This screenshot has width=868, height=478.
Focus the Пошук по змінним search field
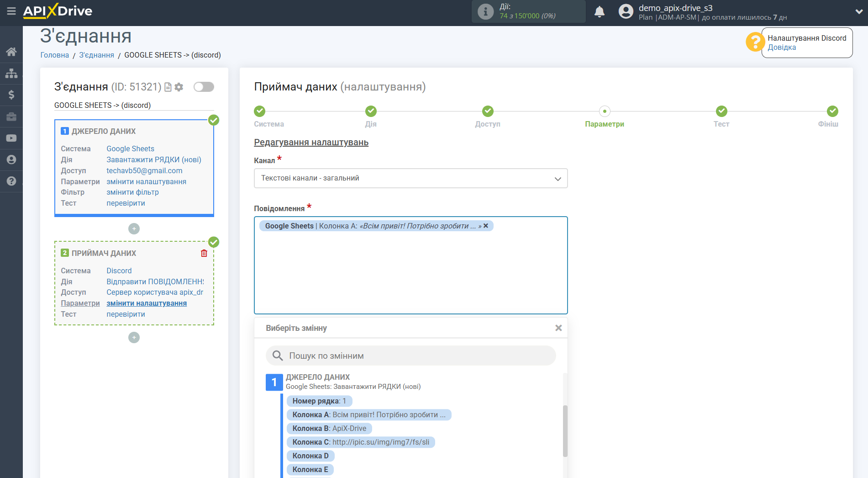pos(411,356)
